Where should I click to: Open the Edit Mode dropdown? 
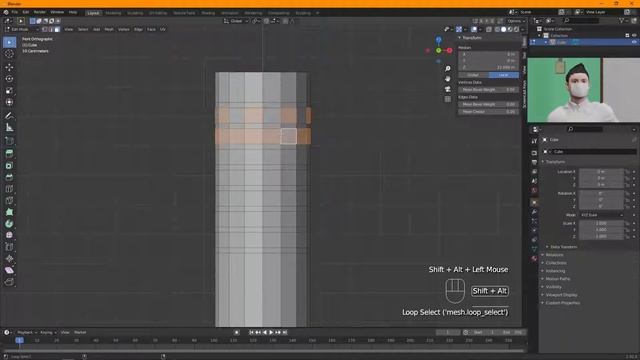point(21,29)
